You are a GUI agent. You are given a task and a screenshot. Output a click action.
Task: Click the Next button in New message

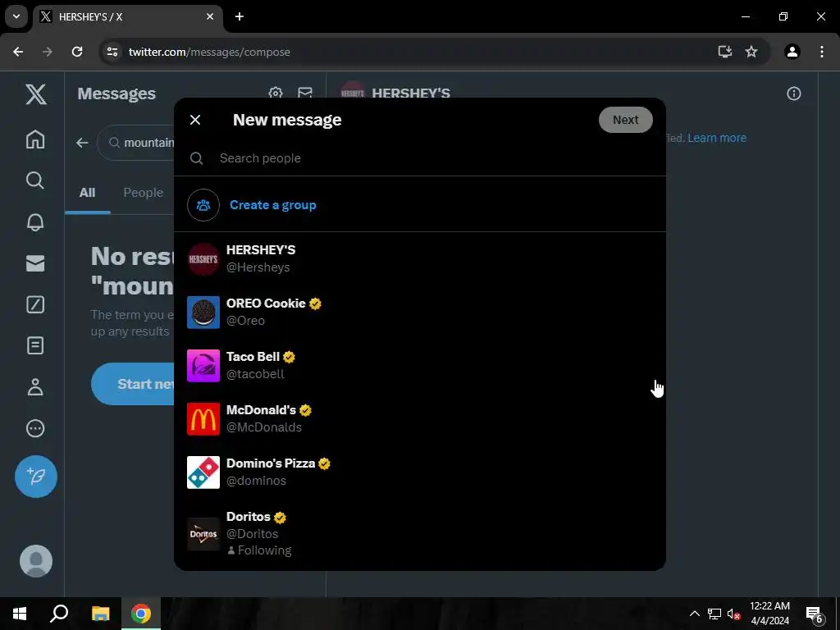pyautogui.click(x=625, y=120)
